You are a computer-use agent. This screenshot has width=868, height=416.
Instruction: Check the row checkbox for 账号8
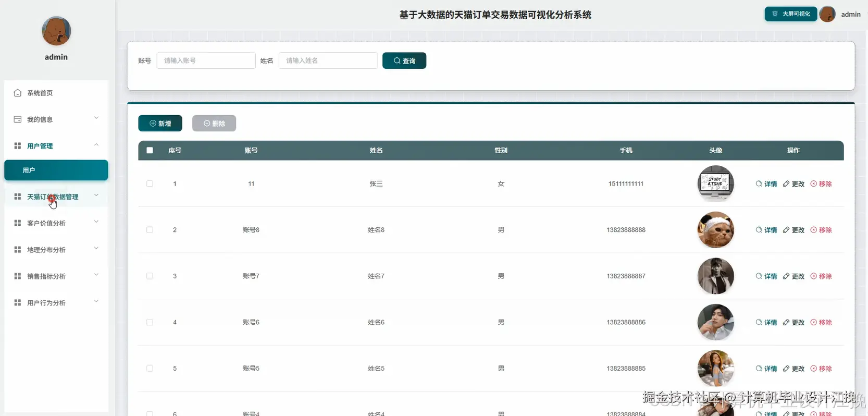click(x=150, y=230)
